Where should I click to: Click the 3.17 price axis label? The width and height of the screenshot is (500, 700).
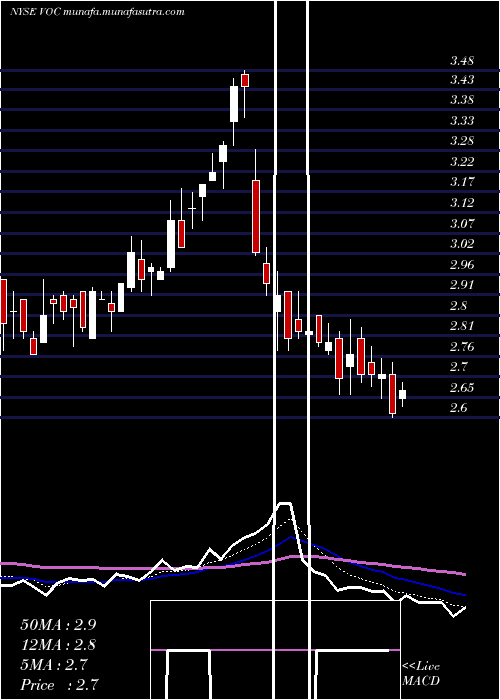[x=462, y=182]
